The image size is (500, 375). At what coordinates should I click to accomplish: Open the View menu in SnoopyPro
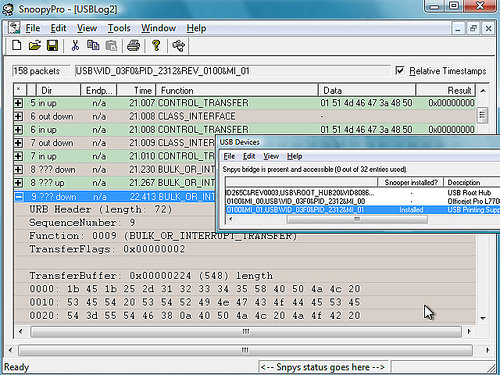(x=87, y=28)
